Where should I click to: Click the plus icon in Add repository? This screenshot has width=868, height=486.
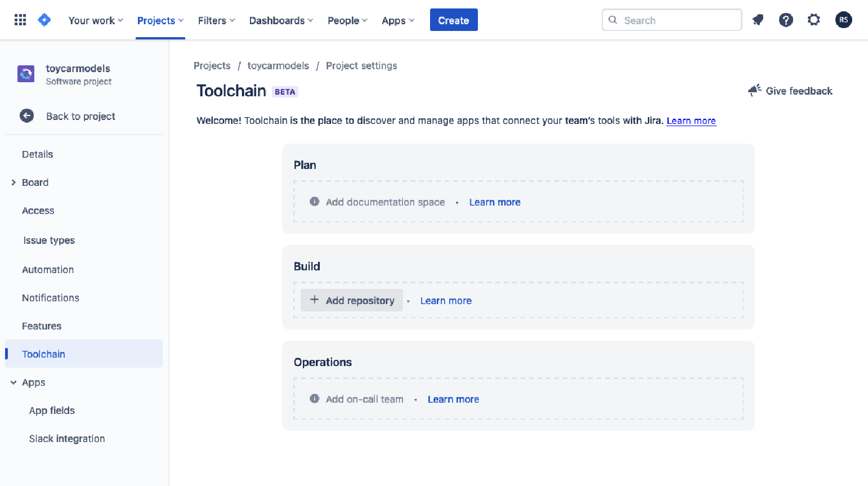click(x=315, y=300)
